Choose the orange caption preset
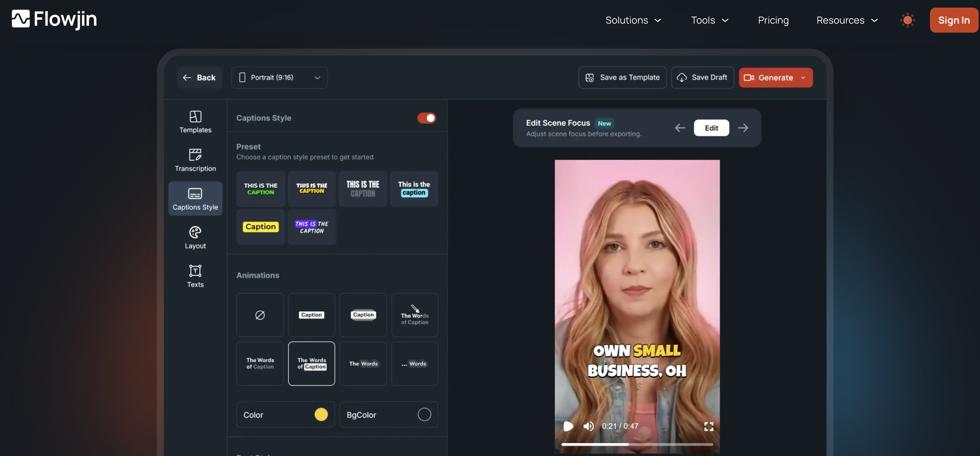 pos(312,189)
